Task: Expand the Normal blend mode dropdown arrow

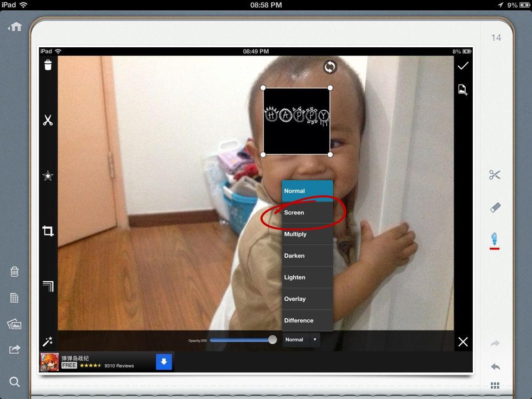Action: click(314, 340)
